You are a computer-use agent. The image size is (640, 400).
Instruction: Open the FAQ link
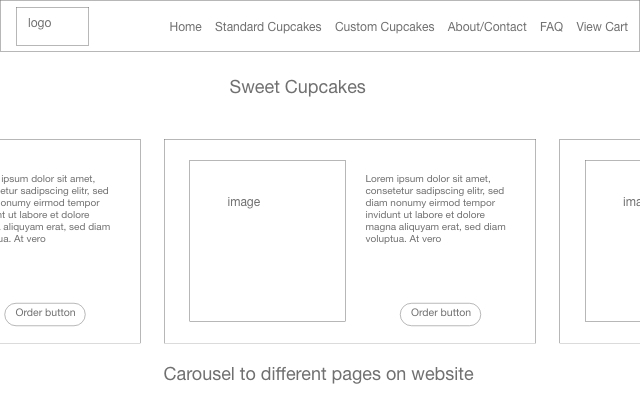coord(551,27)
